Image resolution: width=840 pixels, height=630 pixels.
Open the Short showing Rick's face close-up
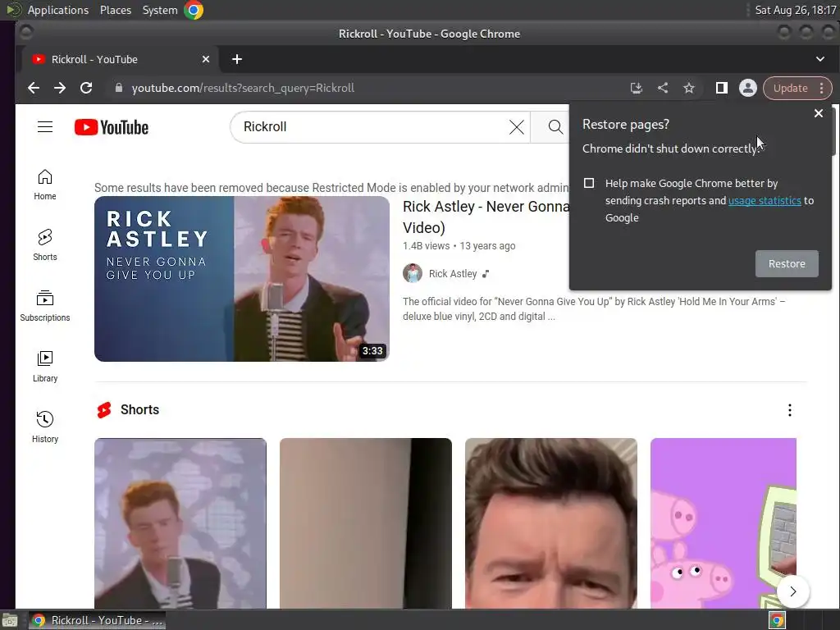point(550,523)
